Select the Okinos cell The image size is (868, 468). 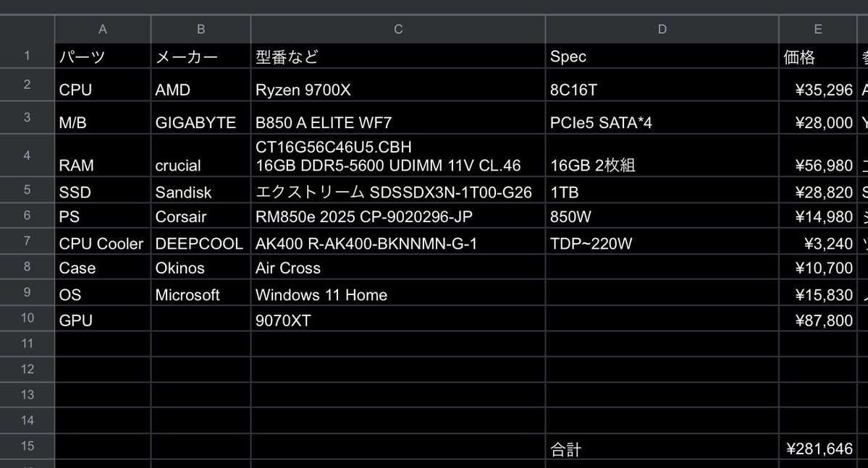click(x=201, y=267)
